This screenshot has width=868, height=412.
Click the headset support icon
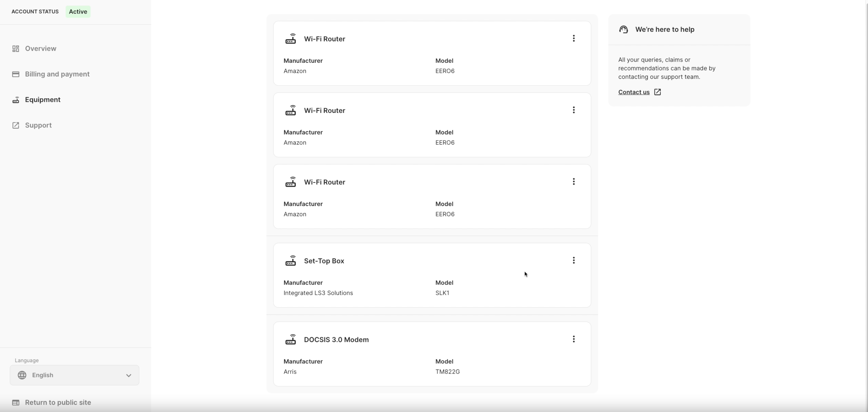(623, 30)
